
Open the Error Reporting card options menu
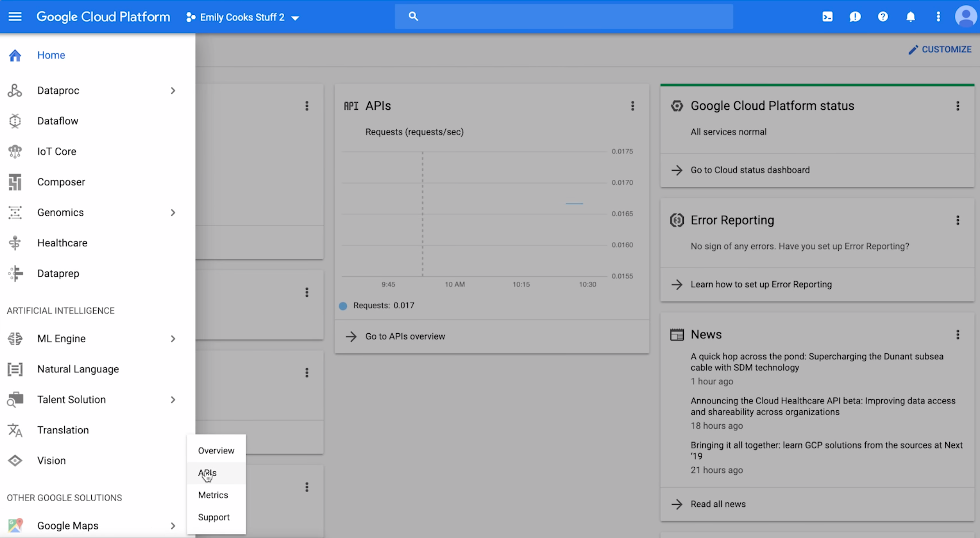957,220
